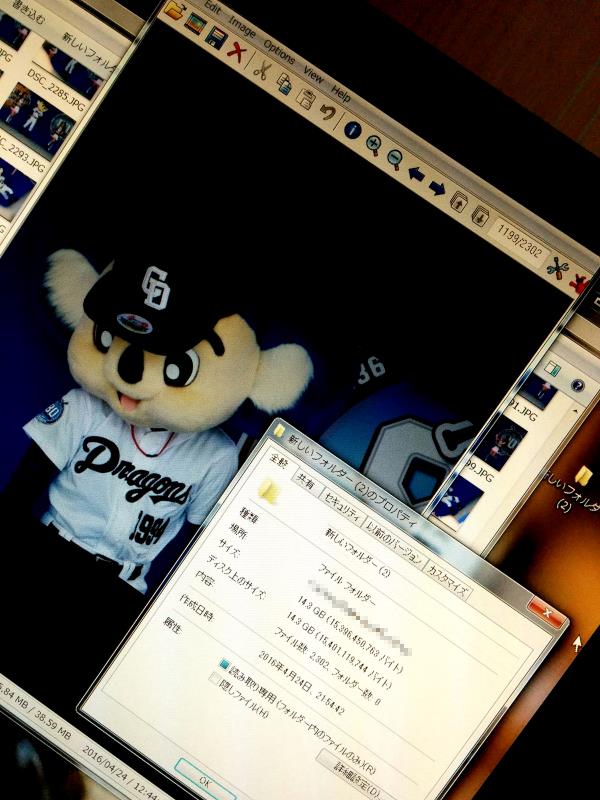Click 書き込む in left Explorer toolbar

pyautogui.click(x=28, y=14)
